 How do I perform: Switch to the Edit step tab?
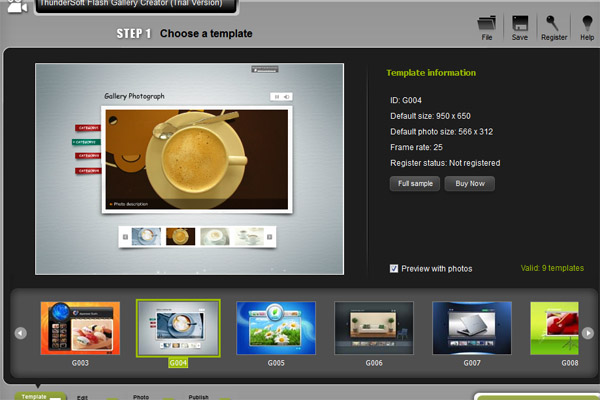click(82, 397)
